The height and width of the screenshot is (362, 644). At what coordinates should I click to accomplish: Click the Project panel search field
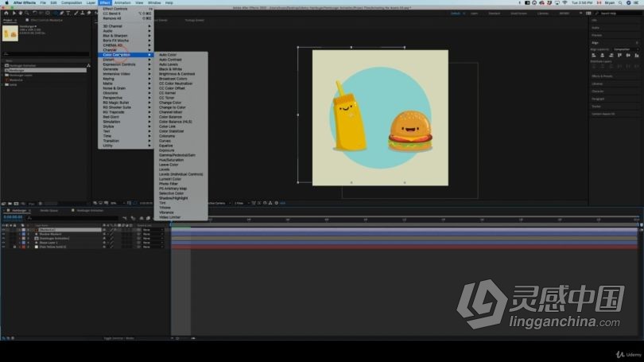point(45,54)
